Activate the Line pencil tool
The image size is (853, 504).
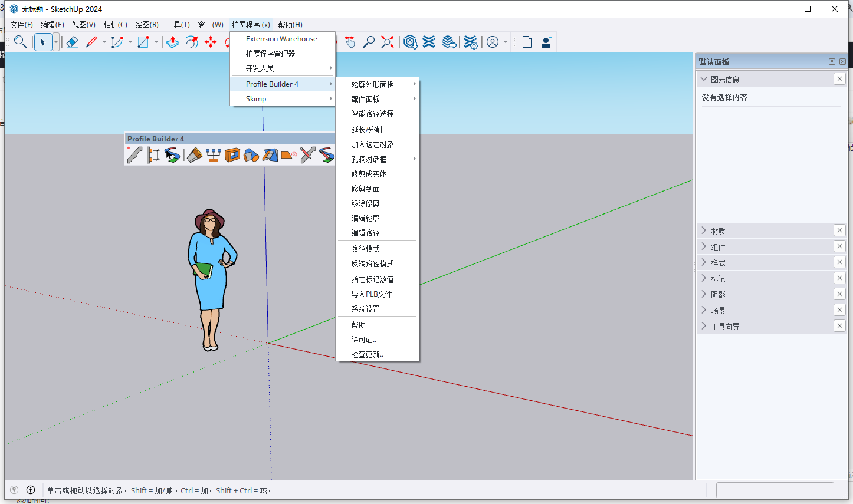coord(91,42)
